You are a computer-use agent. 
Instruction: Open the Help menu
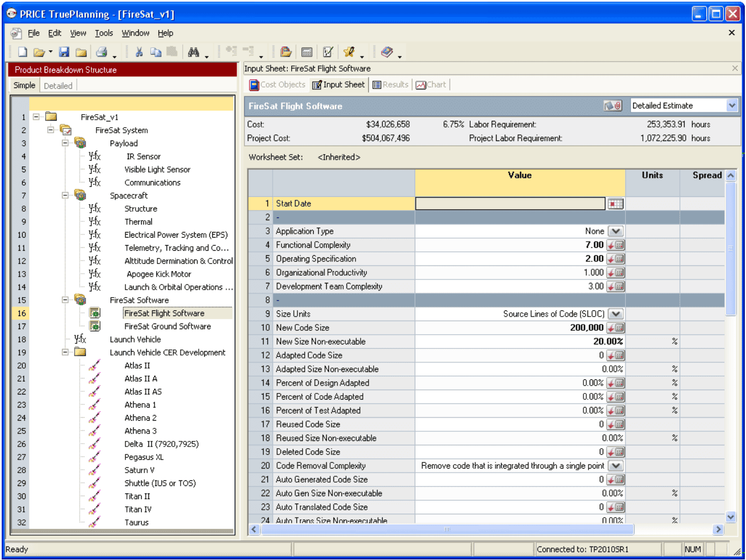click(165, 33)
